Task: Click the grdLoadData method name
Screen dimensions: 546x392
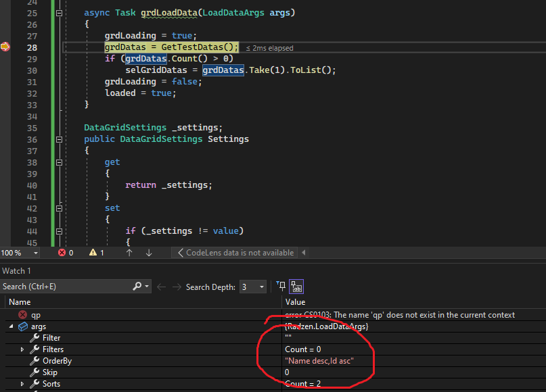Action: [x=169, y=13]
